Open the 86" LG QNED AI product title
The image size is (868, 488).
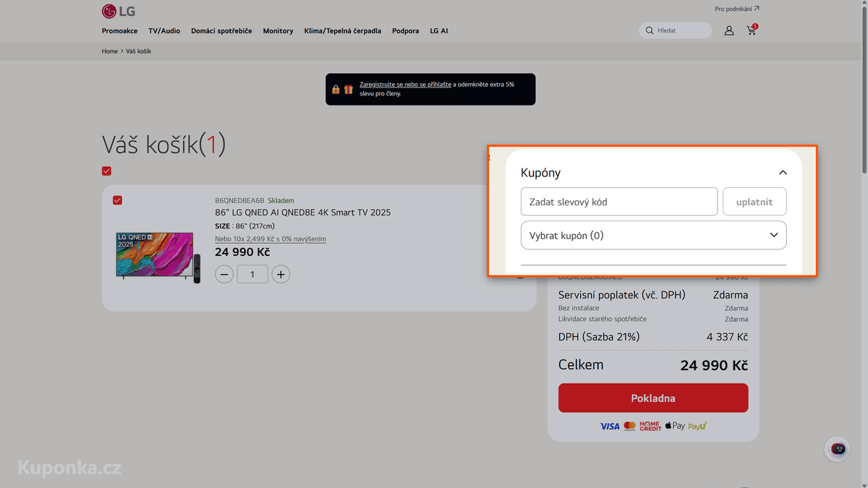click(x=302, y=213)
